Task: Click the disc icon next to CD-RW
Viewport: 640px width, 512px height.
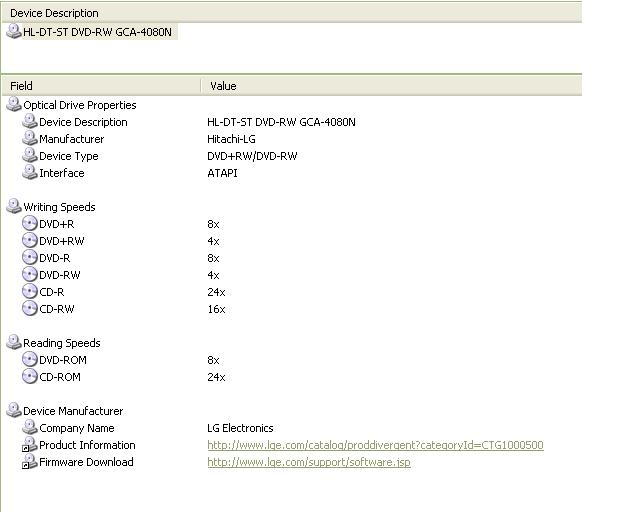Action: (x=30, y=308)
